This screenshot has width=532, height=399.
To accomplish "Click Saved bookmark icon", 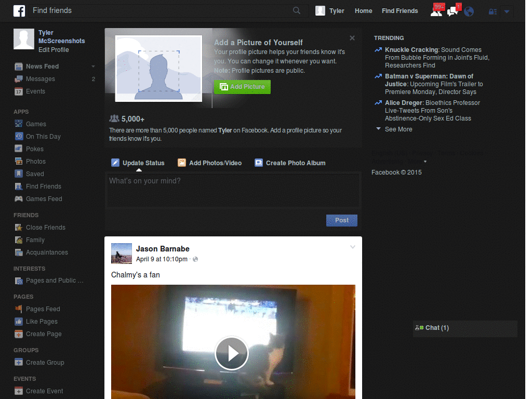I will 19,174.
